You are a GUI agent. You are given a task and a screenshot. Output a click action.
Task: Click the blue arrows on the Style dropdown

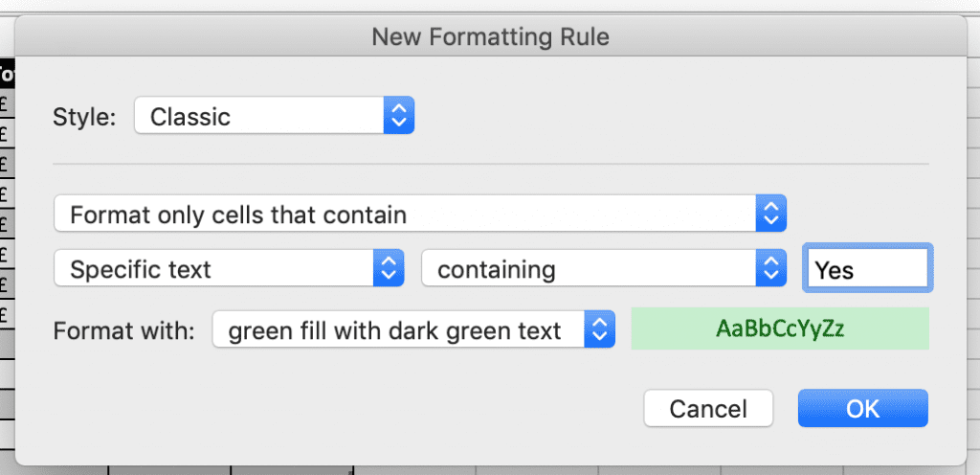399,117
